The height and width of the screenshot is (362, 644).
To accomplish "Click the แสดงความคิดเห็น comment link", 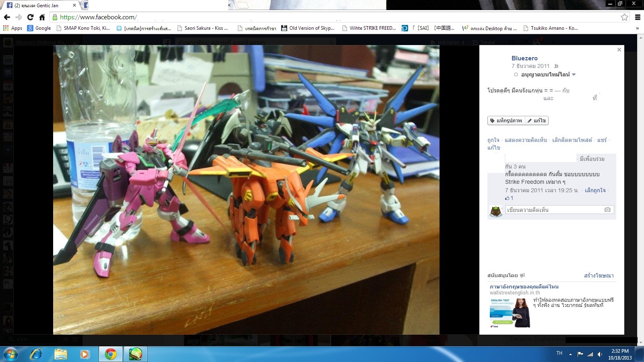I will coord(526,140).
